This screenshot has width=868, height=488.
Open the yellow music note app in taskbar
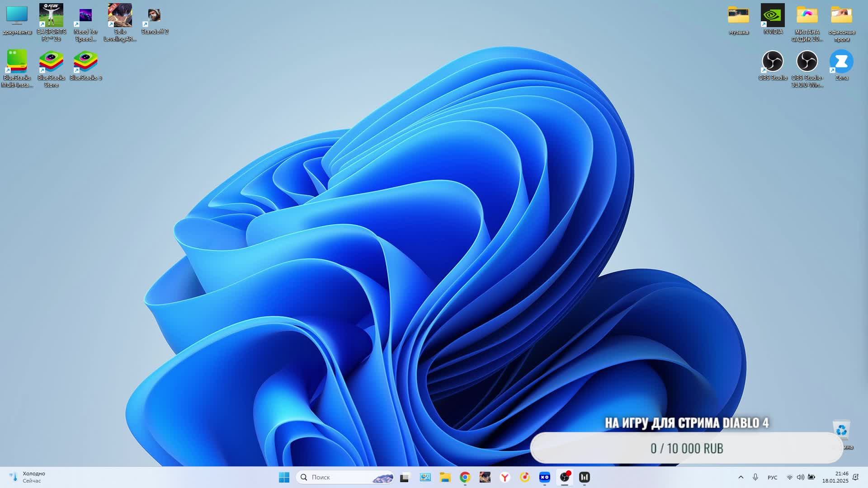click(x=525, y=477)
